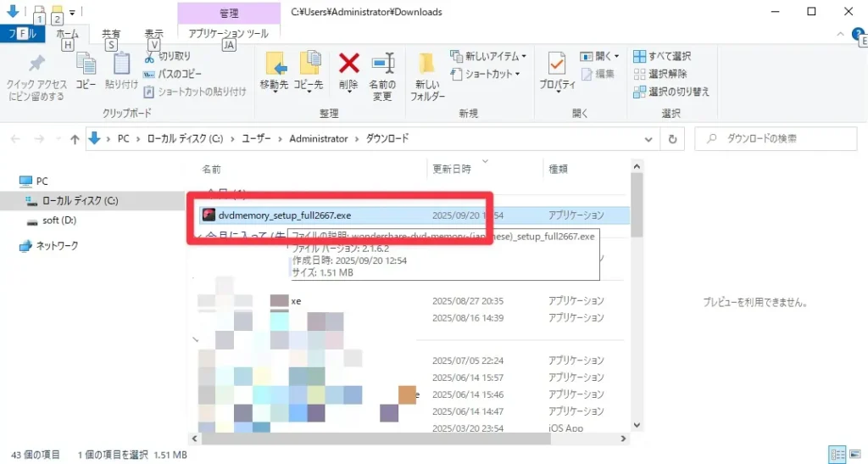Click Paste shortcut (ショートカットの貼り付け)
This screenshot has height=464, width=868.
(x=195, y=92)
